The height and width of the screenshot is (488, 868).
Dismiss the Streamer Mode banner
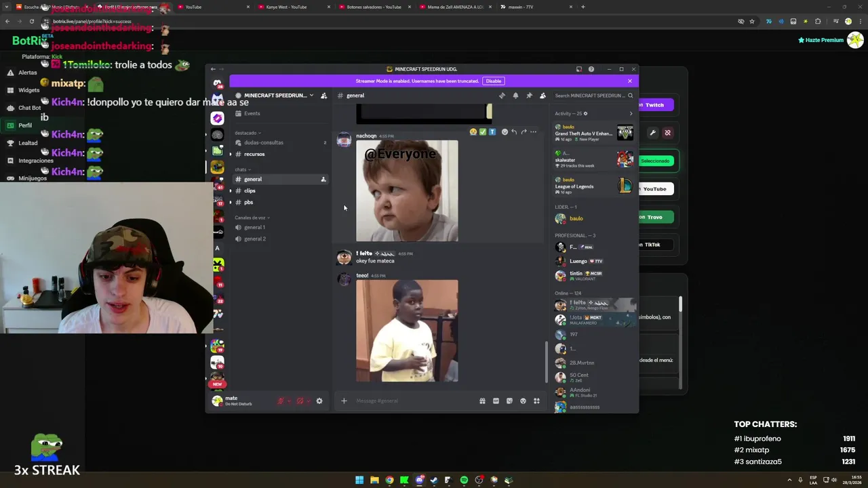point(629,81)
